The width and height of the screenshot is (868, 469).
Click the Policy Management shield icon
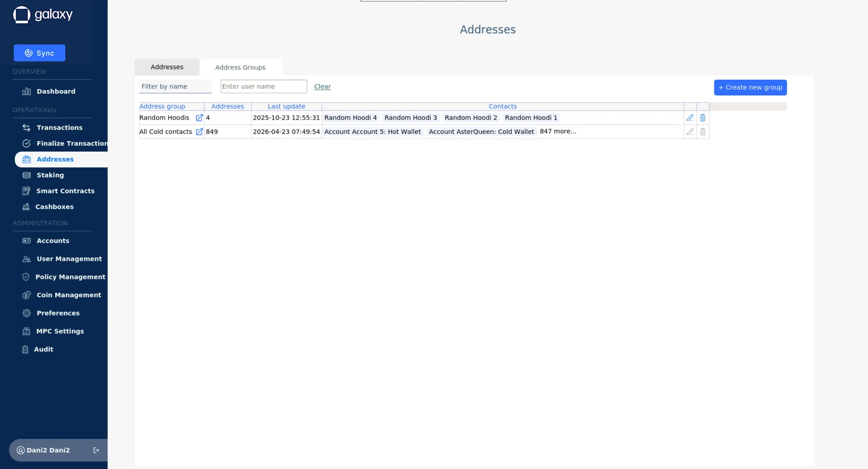click(26, 277)
